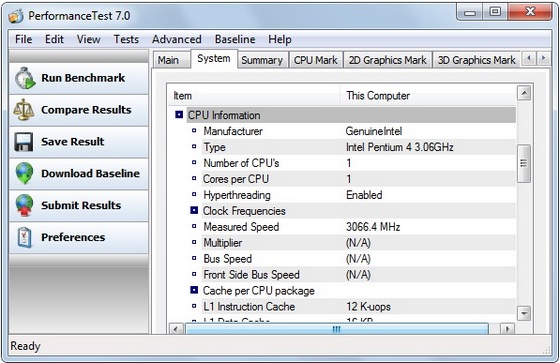This screenshot has width=560, height=363.
Task: Click the Submit Results globe arrow icon
Action: 24,205
